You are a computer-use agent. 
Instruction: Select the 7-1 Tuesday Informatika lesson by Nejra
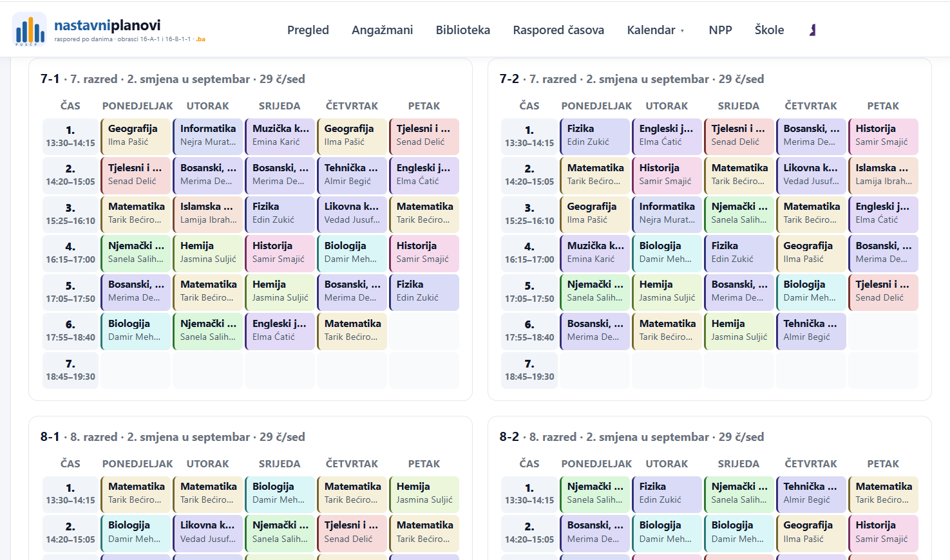[207, 136]
